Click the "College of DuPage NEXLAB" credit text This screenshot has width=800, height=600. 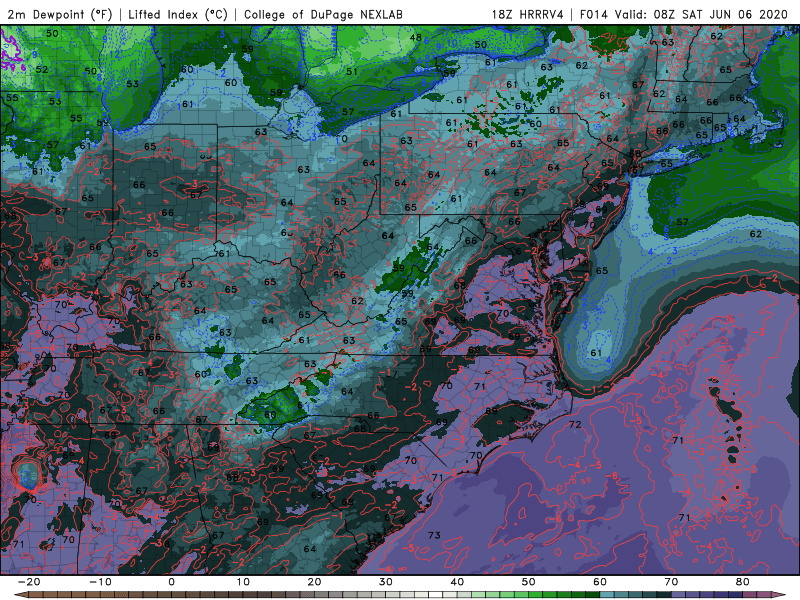(323, 15)
